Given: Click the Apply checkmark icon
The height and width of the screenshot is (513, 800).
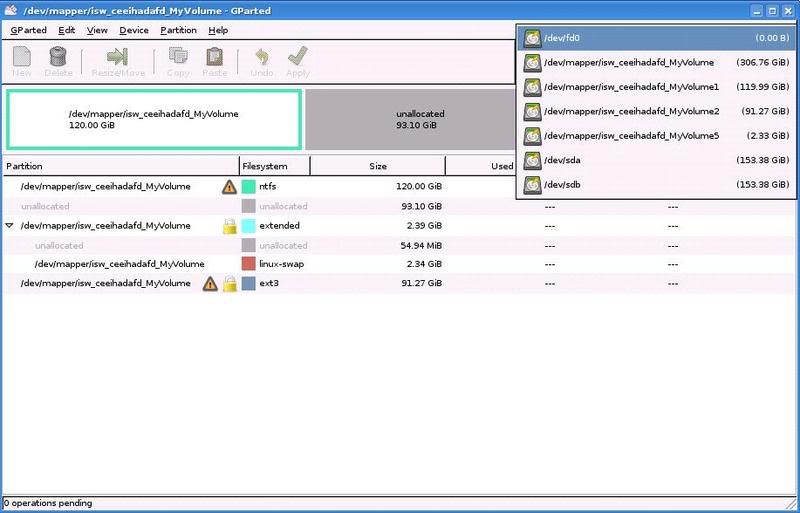Looking at the screenshot, I should [x=297, y=56].
